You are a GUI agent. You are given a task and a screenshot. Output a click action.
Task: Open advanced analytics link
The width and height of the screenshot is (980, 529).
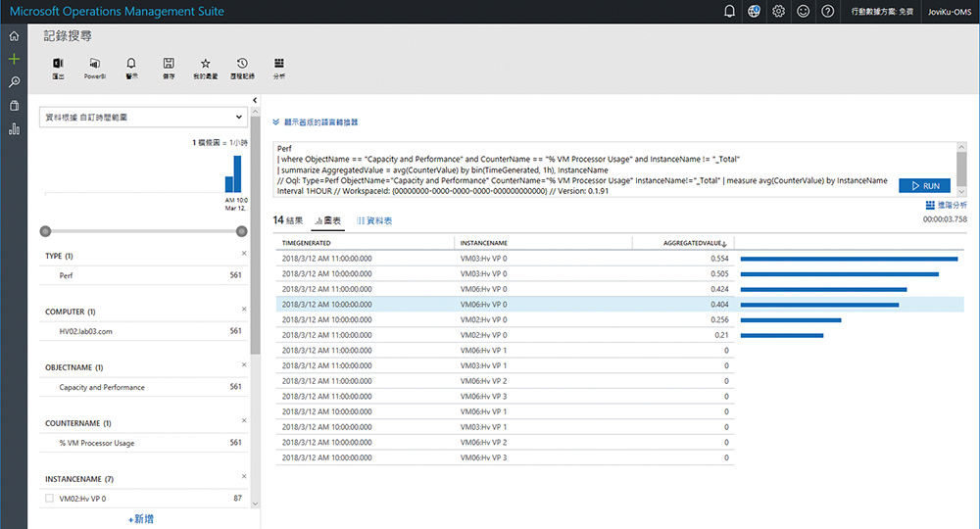[947, 205]
